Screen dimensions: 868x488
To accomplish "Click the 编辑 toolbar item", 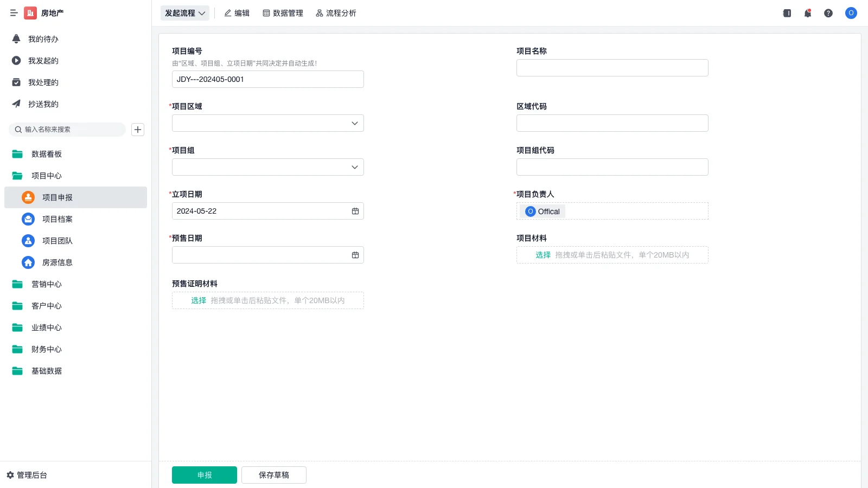I will click(237, 13).
